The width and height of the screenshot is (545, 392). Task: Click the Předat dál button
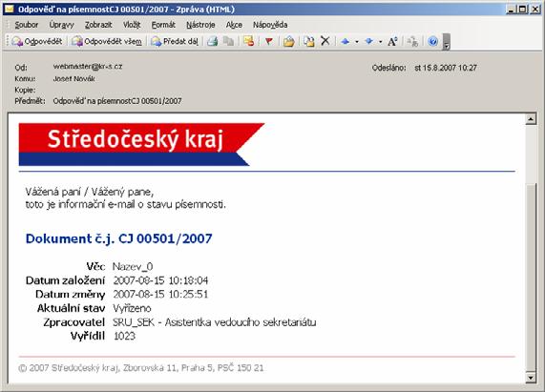(x=175, y=41)
